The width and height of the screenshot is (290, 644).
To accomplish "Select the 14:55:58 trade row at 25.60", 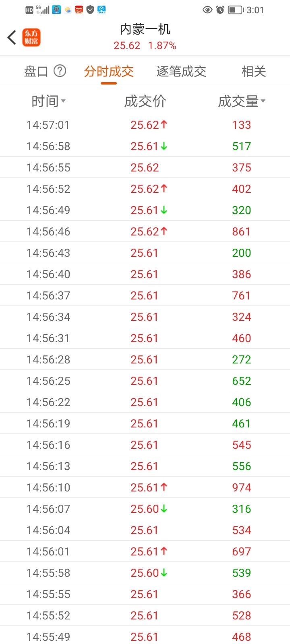I will 145,573.
